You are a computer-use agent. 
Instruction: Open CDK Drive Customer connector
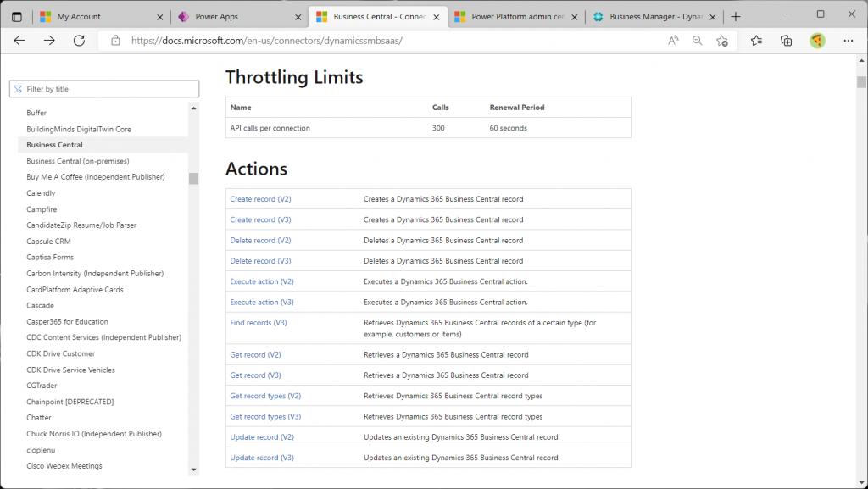[61, 353]
